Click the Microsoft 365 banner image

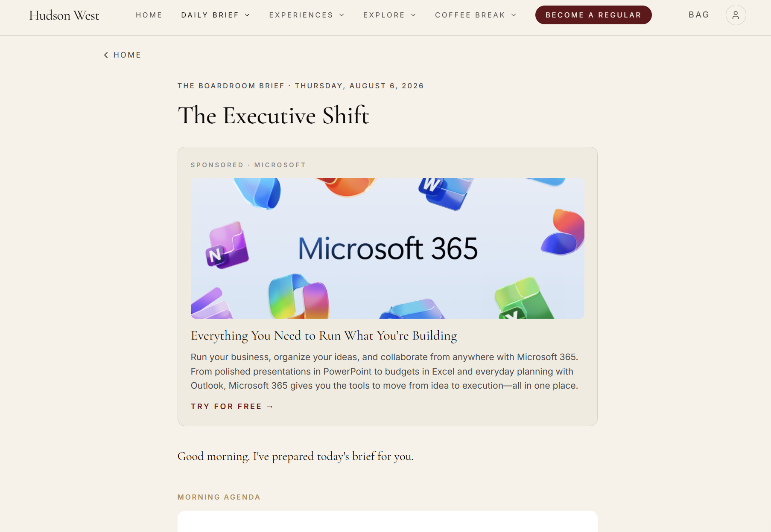coord(388,248)
